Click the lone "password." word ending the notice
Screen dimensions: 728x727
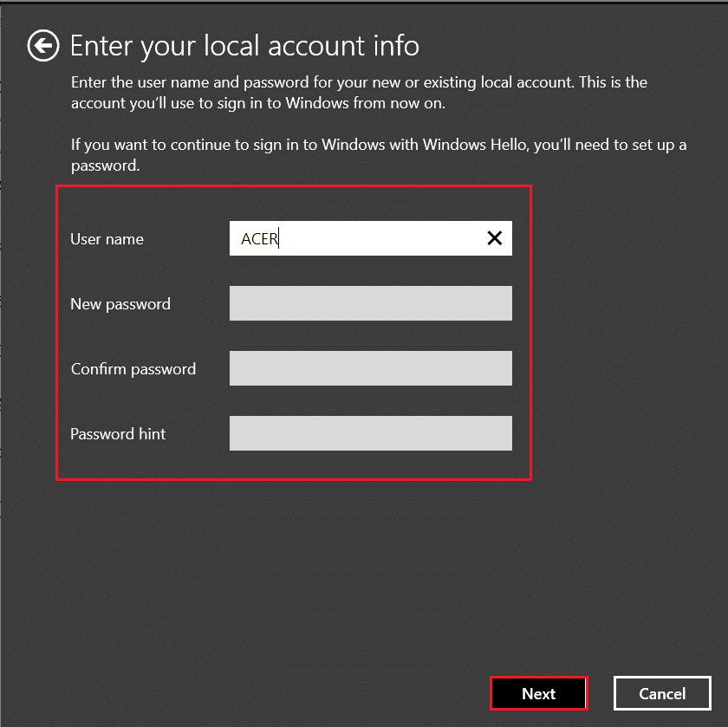pyautogui.click(x=105, y=165)
